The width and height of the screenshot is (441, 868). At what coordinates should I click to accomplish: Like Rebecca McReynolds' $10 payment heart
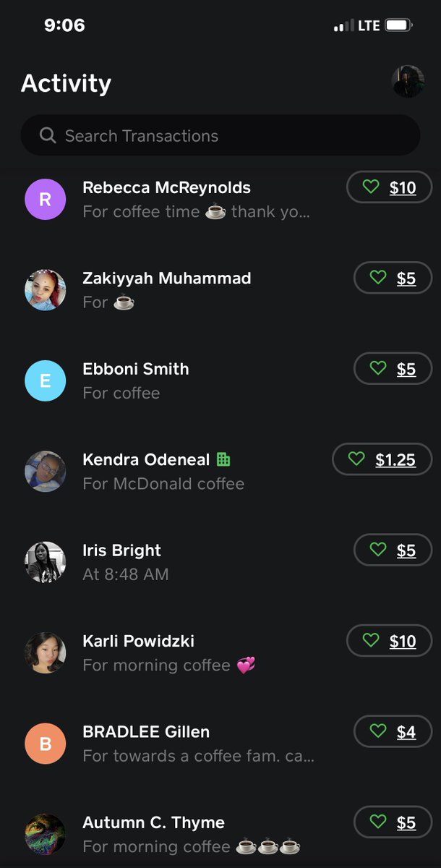pyautogui.click(x=371, y=187)
